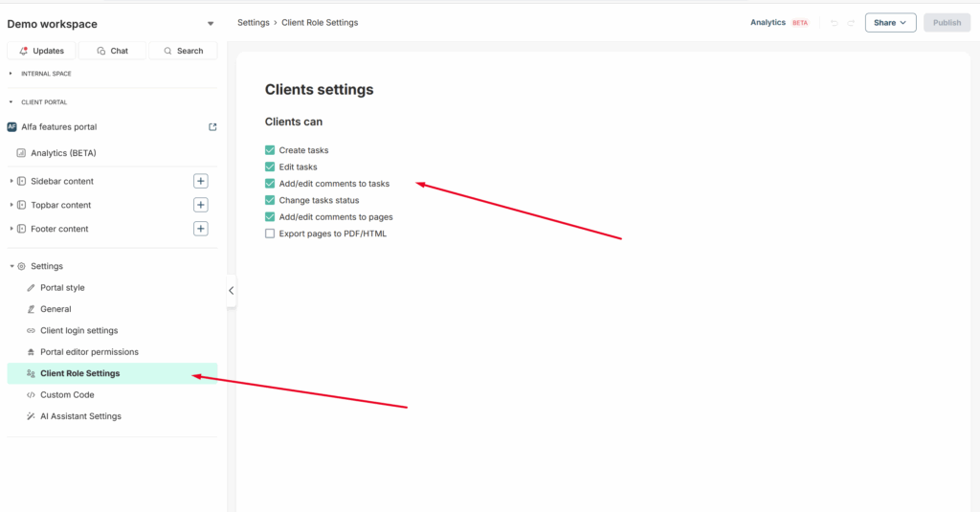Click the red BETA badge
The image size is (980, 512).
(x=800, y=23)
